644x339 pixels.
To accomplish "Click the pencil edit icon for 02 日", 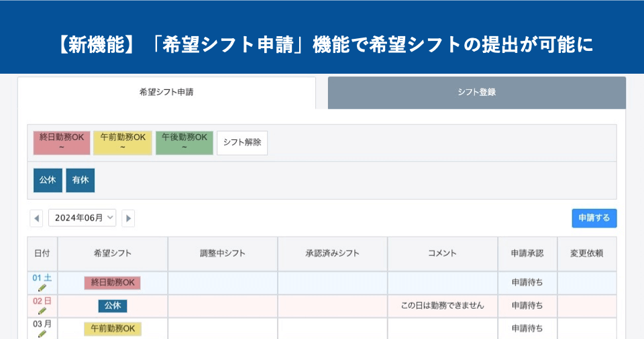I will tap(42, 311).
